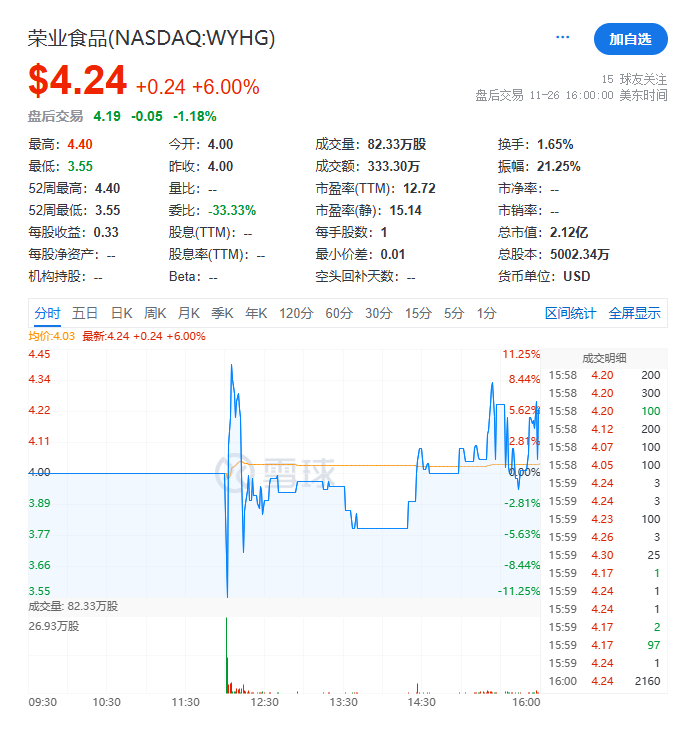Click the 市盈率(静) 15.14 value

[406, 211]
